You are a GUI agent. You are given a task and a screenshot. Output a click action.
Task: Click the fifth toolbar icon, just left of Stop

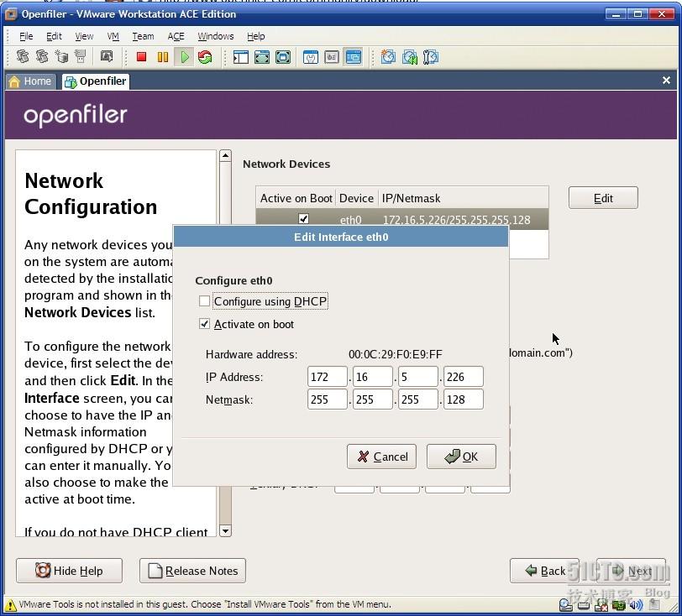107,56
